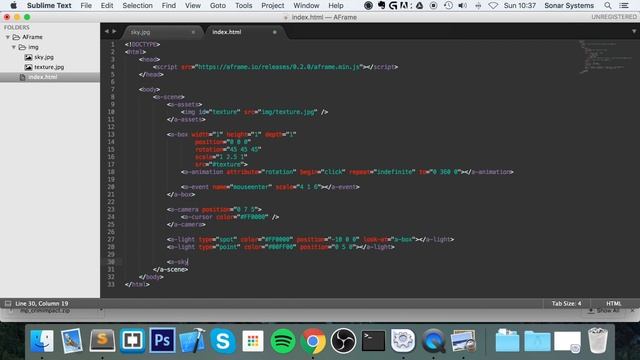Viewport: 640px width, 360px height.
Task: Click the Wi-Fi status menu bar icon
Action: click(x=493, y=6)
